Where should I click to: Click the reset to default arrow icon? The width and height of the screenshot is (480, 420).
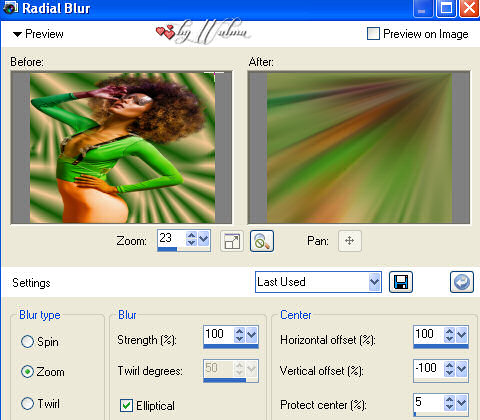click(x=462, y=282)
